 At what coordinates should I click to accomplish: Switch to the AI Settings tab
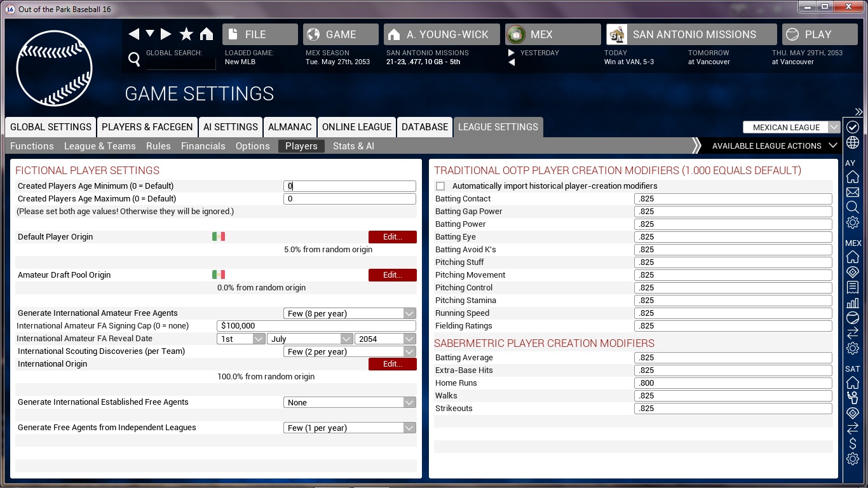point(231,127)
